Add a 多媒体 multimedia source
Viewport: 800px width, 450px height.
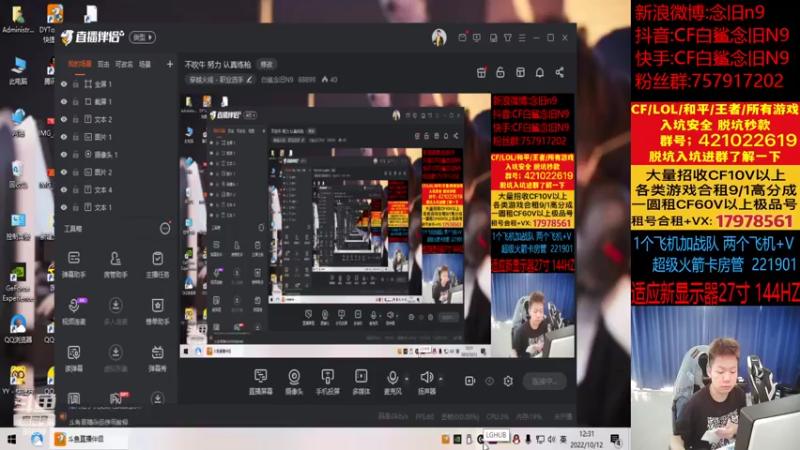361,382
